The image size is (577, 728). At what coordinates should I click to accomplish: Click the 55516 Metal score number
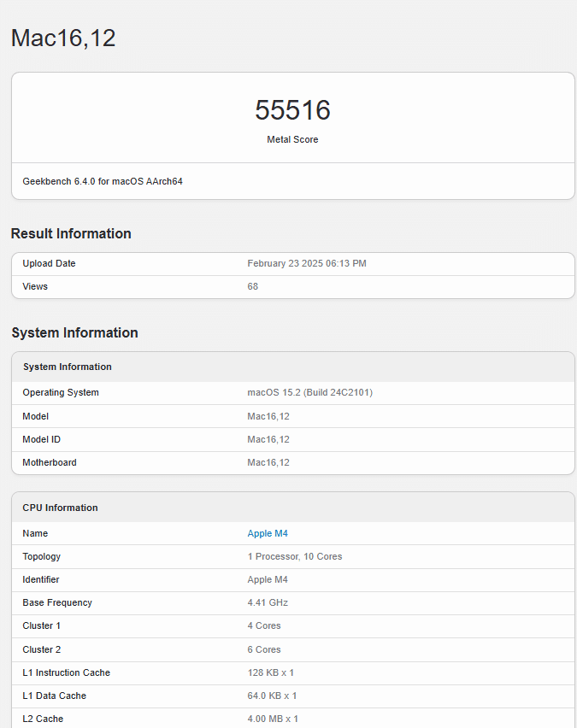[x=292, y=110]
